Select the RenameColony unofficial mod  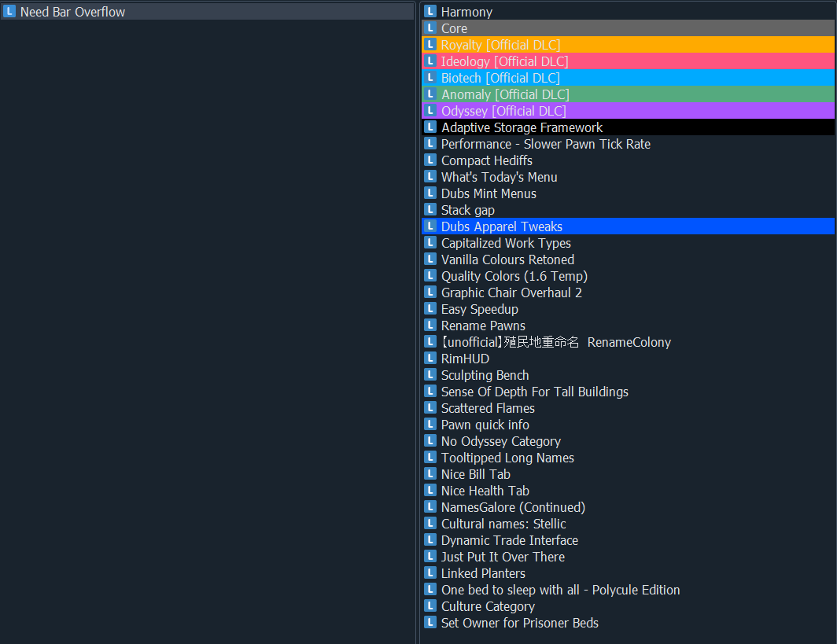[x=629, y=343]
